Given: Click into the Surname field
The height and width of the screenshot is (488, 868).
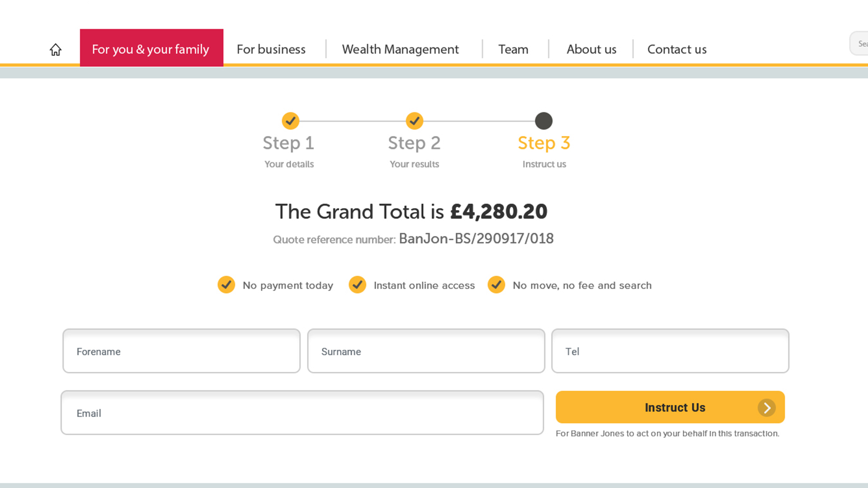Looking at the screenshot, I should pos(426,351).
